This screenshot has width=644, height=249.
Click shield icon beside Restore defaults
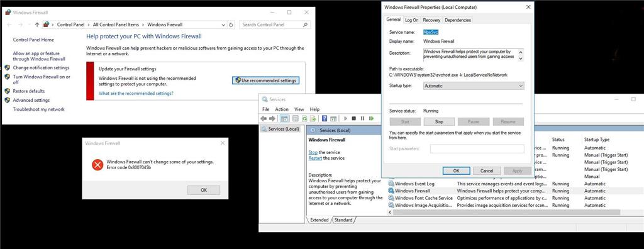7,91
